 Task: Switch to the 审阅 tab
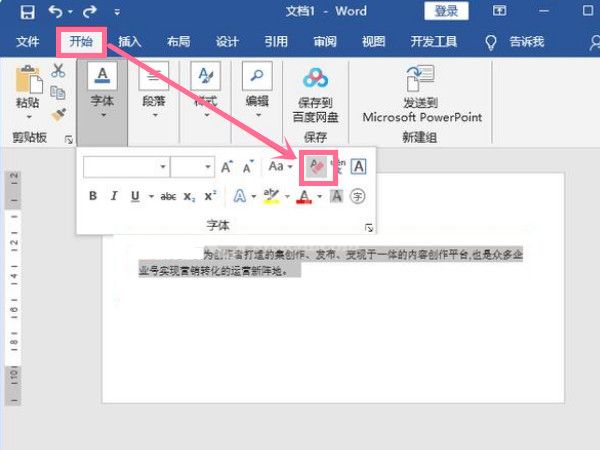325,41
